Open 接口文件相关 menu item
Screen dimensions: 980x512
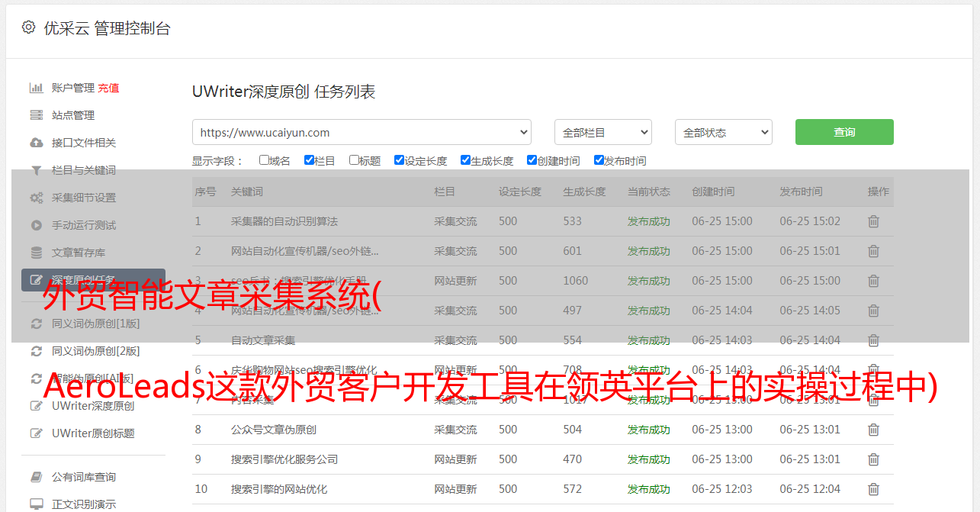tap(84, 143)
